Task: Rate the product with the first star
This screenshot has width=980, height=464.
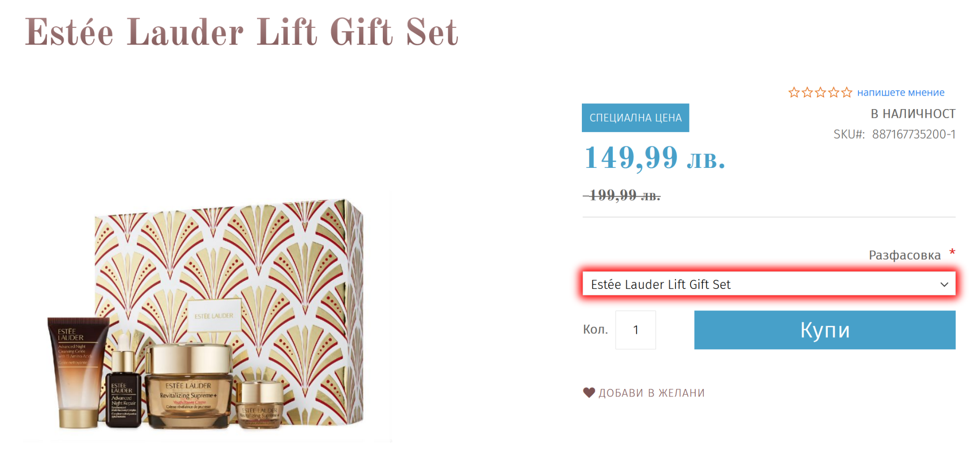Action: click(x=794, y=92)
